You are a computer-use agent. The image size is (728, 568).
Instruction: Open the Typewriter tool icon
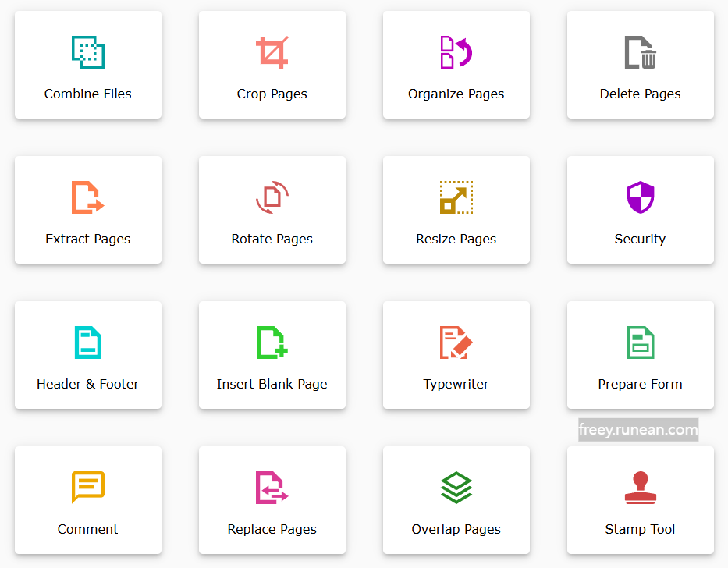click(x=456, y=342)
